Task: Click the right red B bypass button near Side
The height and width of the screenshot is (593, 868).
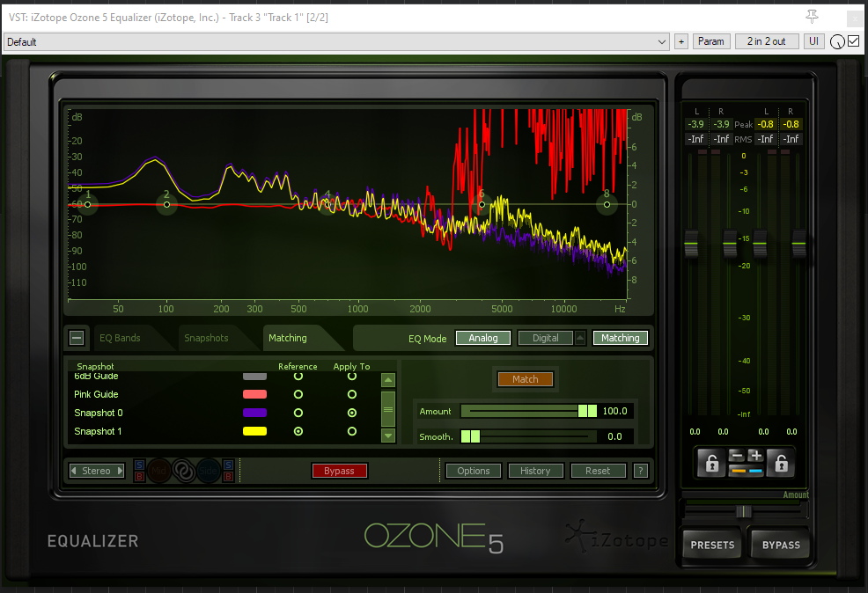Action: click(228, 476)
